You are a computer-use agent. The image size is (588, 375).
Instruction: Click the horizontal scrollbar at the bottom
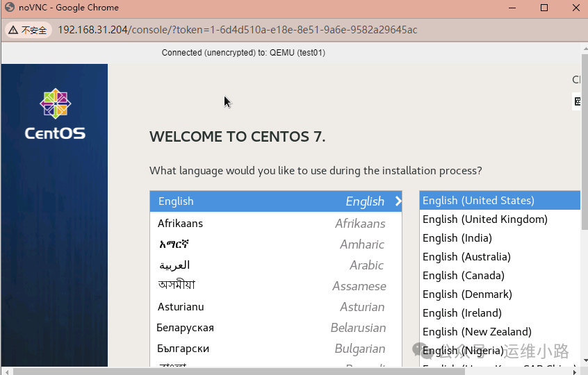tap(239, 372)
